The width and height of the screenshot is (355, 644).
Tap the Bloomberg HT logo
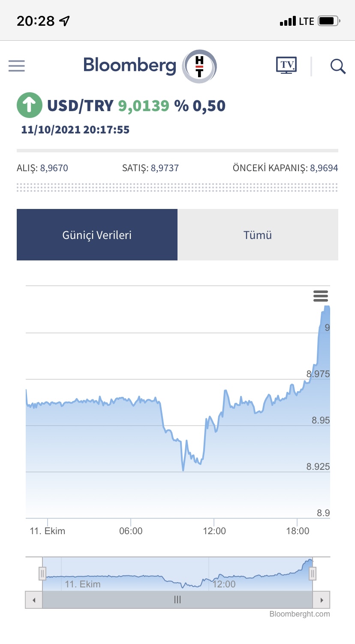coord(150,66)
